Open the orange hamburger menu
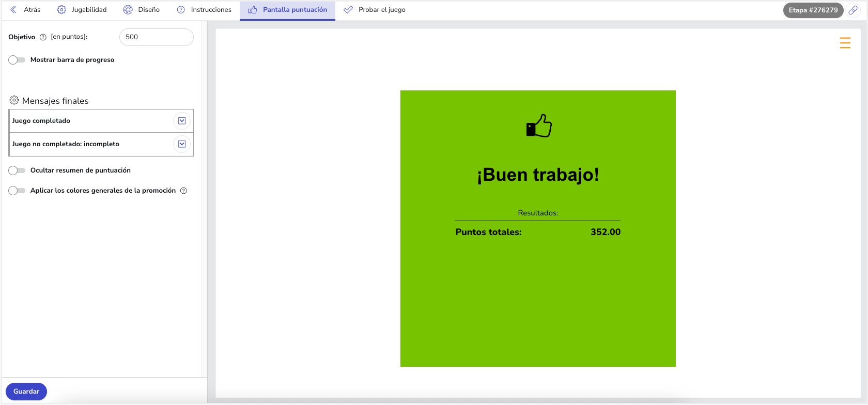Screen dimensions: 868x405 coord(845,43)
